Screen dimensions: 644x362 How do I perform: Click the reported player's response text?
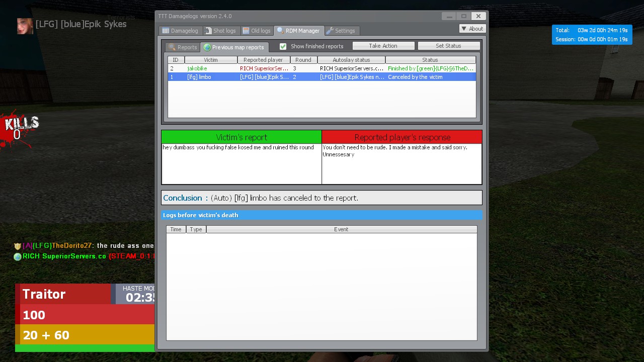[394, 151]
